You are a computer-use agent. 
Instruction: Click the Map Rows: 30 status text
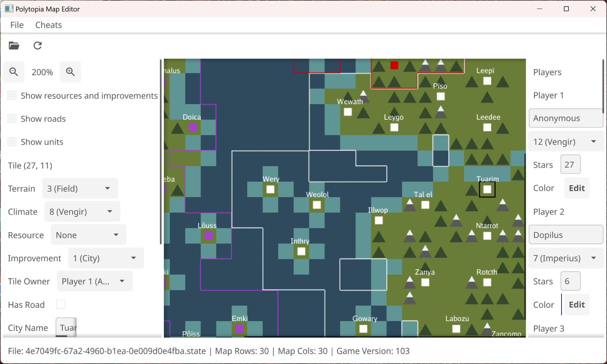(242, 351)
